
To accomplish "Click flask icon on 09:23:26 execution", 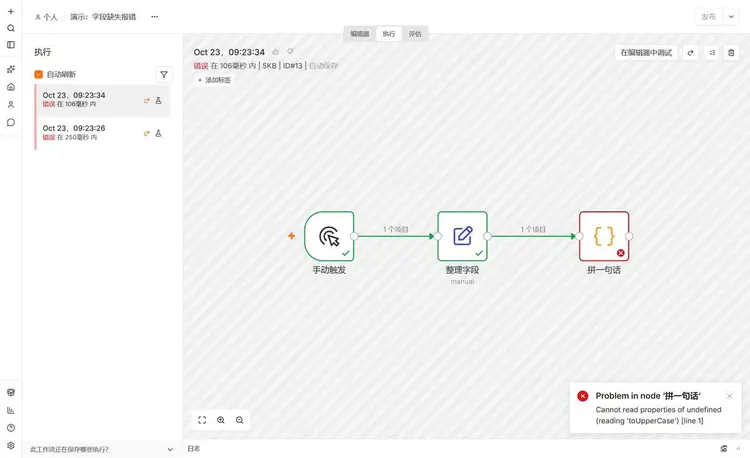I will coord(158,133).
